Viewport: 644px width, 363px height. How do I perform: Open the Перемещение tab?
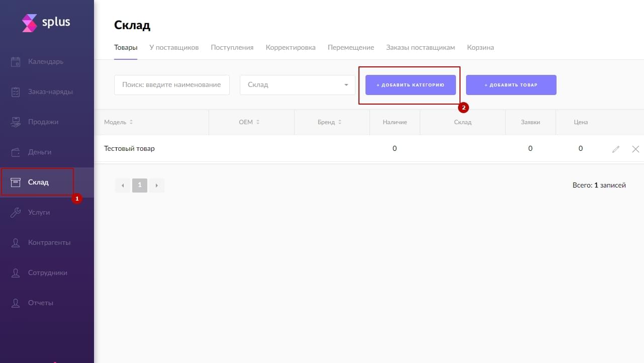[x=351, y=47]
